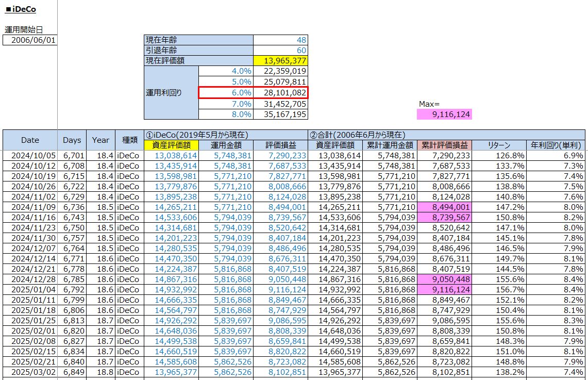
Task: Click the Days column header
Action: [72, 140]
